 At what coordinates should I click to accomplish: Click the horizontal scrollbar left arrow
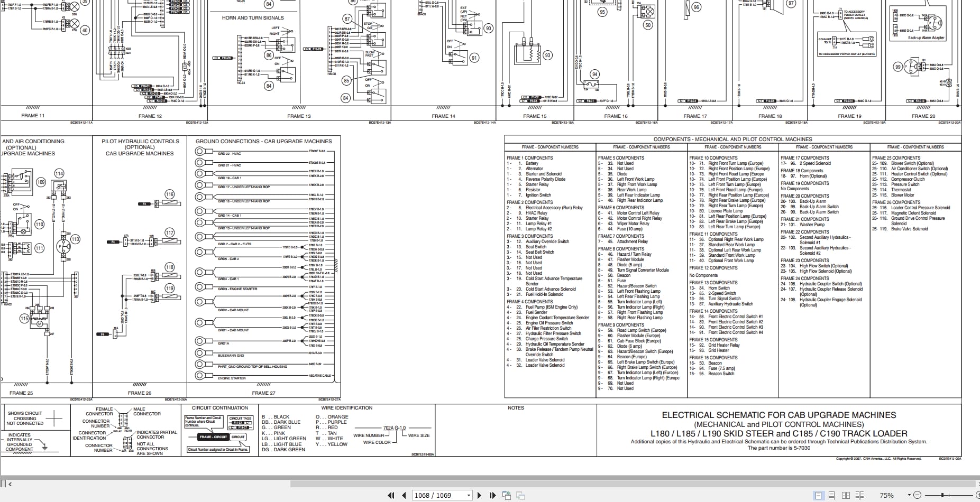click(10, 484)
